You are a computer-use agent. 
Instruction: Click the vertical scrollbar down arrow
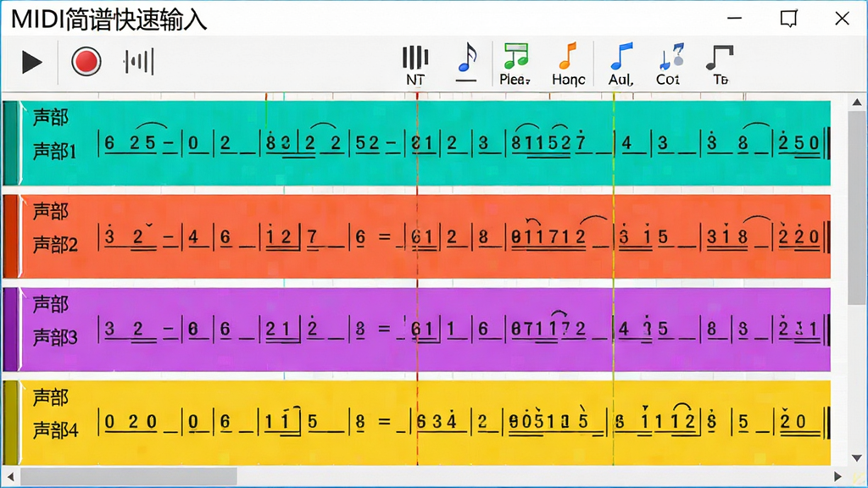857,458
